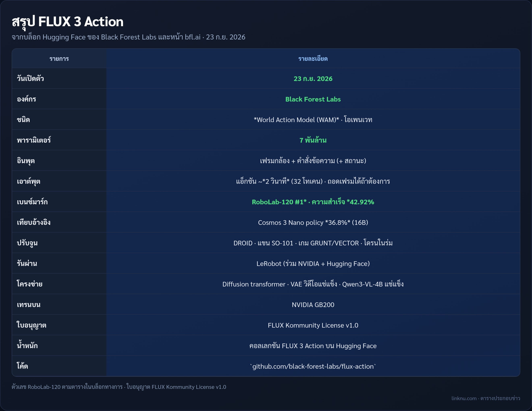Click the cell "*World Action Model (WAM)* · โอเพนเวท"

(313, 120)
